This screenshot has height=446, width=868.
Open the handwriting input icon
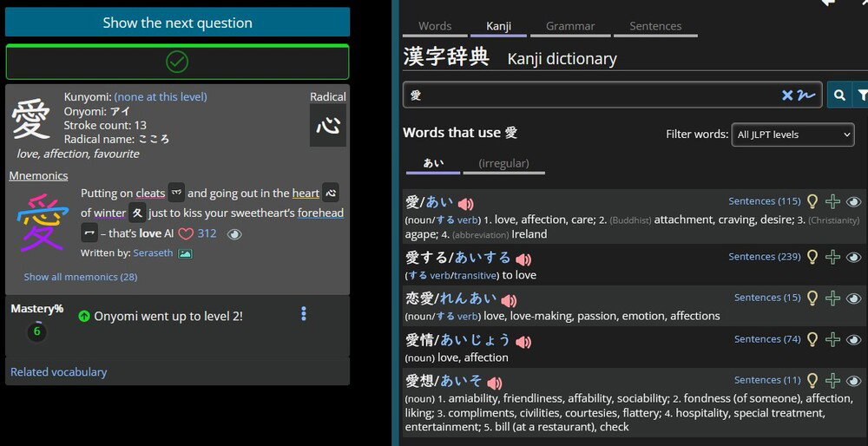tap(806, 95)
